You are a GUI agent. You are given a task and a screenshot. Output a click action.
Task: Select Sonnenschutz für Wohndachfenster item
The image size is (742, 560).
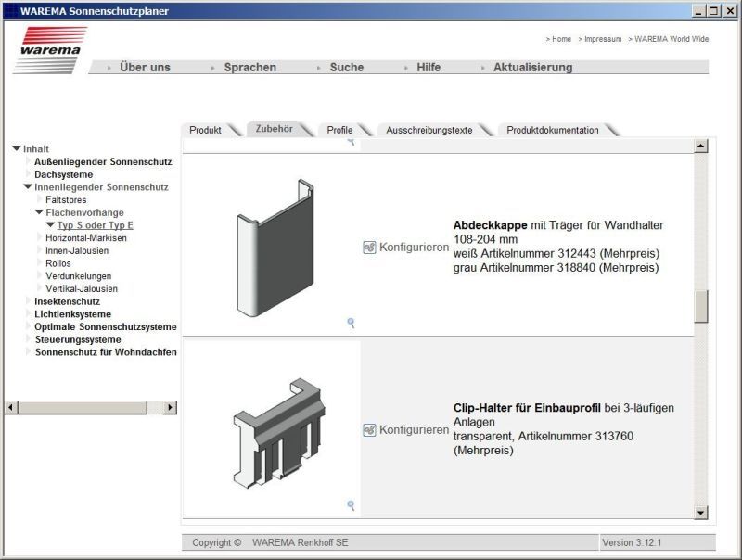pos(106,352)
